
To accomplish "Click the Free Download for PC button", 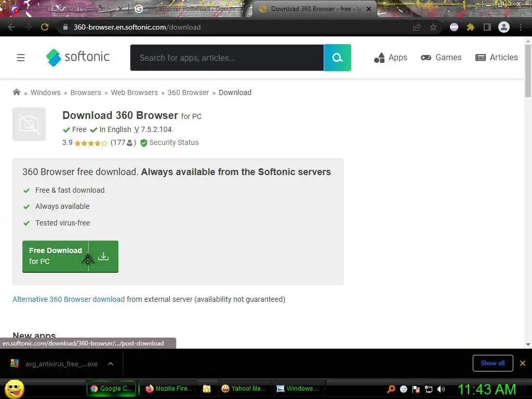I will 70,256.
